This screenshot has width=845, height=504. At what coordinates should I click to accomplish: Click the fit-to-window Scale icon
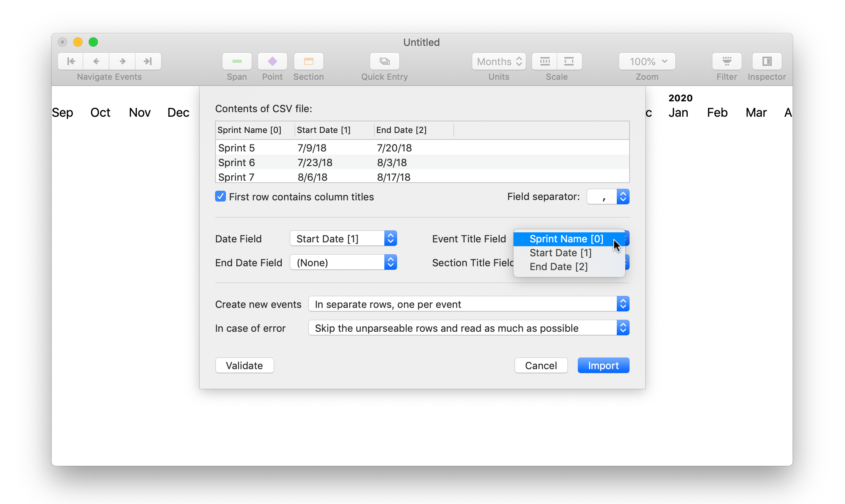(x=569, y=61)
